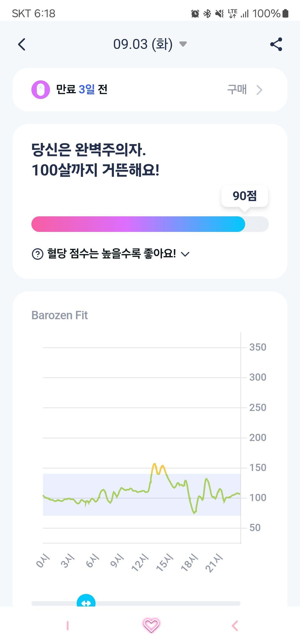Viewport: 300px width, 644px height.
Task: Expand the 혈당 점수 explanation chevron
Action: click(185, 254)
